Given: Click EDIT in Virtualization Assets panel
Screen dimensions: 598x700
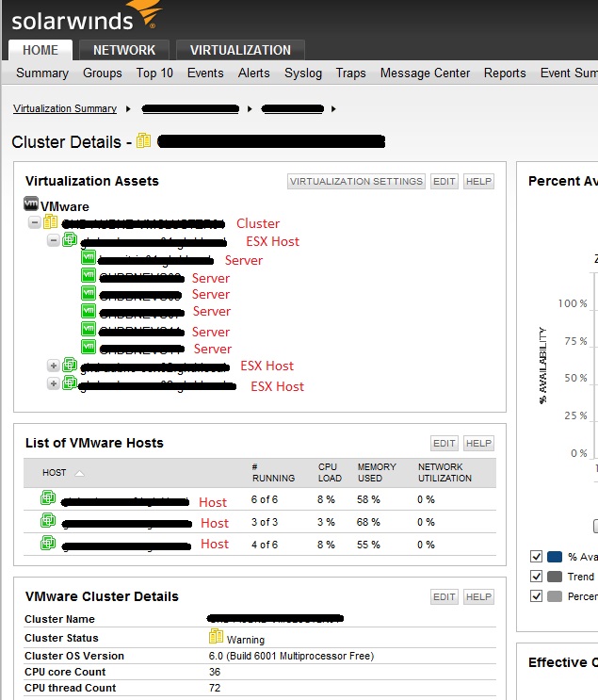Looking at the screenshot, I should (x=444, y=181).
